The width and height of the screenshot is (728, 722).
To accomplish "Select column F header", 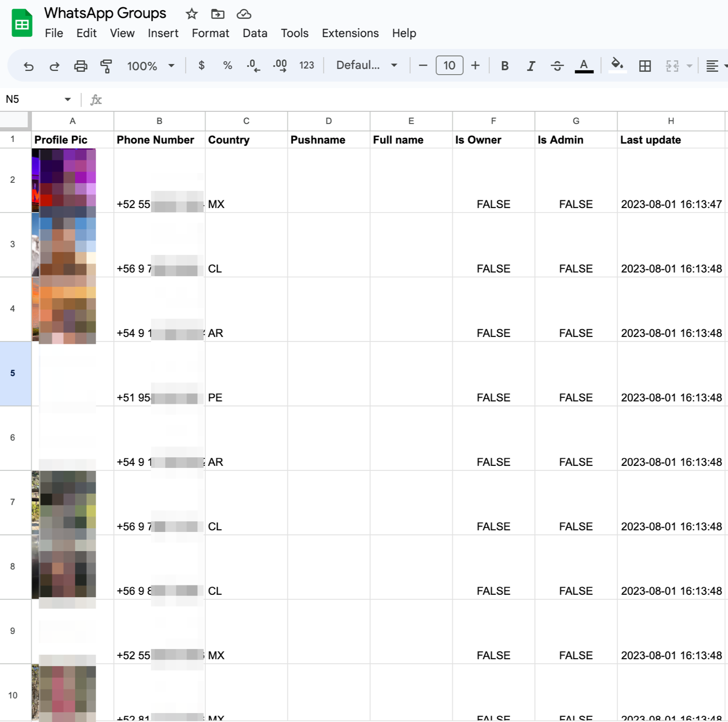I will pos(493,121).
